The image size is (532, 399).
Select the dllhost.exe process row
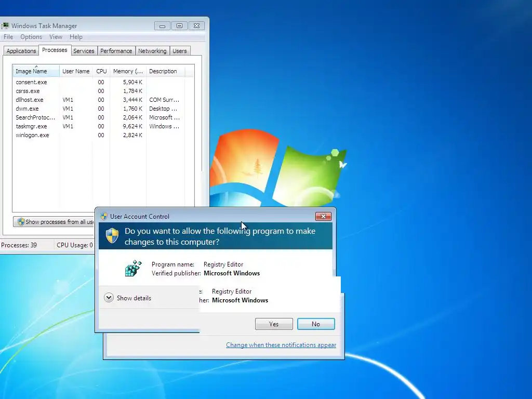pyautogui.click(x=103, y=100)
